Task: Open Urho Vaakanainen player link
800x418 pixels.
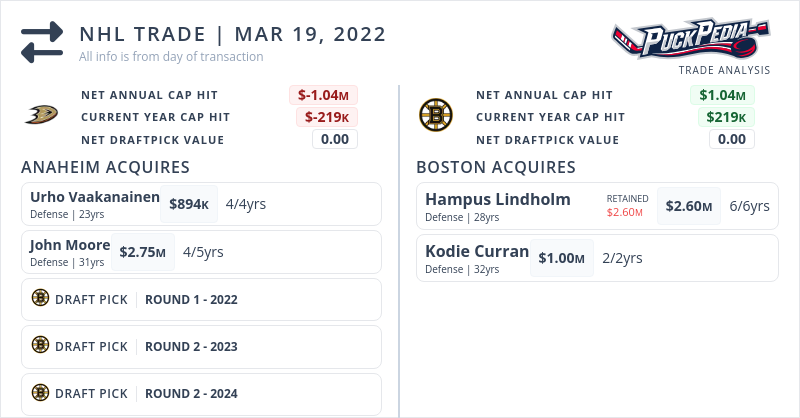Action: point(95,196)
